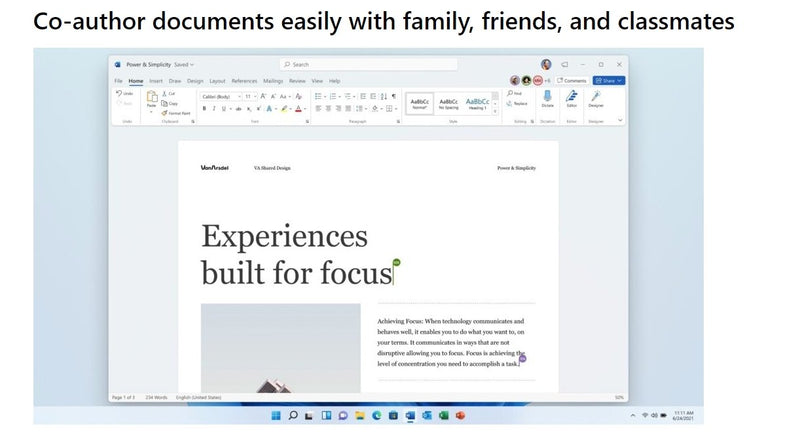800x433 pixels.
Task: Click the Replace button in Editing group
Action: coord(514,103)
